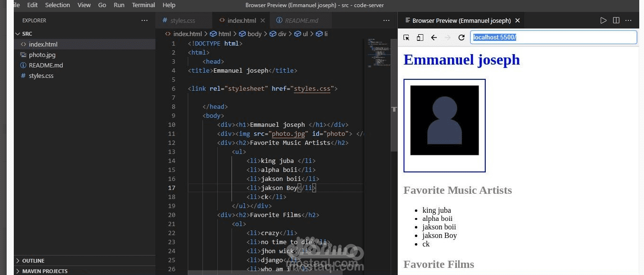
Task: Open editor tab group more actions menu
Action: pos(386,20)
